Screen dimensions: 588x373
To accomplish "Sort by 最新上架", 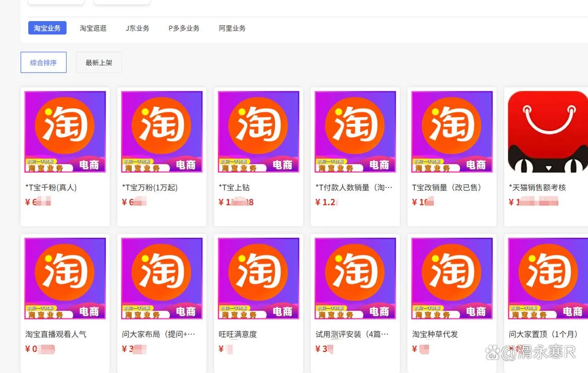I will (99, 62).
